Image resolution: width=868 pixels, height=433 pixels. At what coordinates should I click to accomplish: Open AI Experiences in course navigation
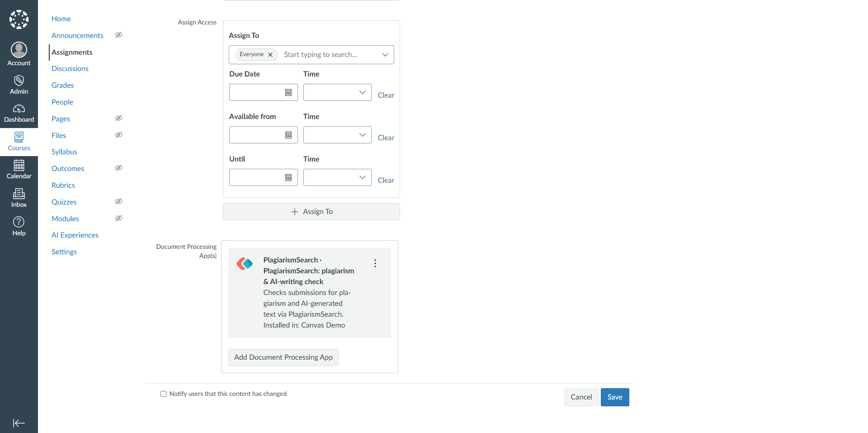click(x=75, y=235)
